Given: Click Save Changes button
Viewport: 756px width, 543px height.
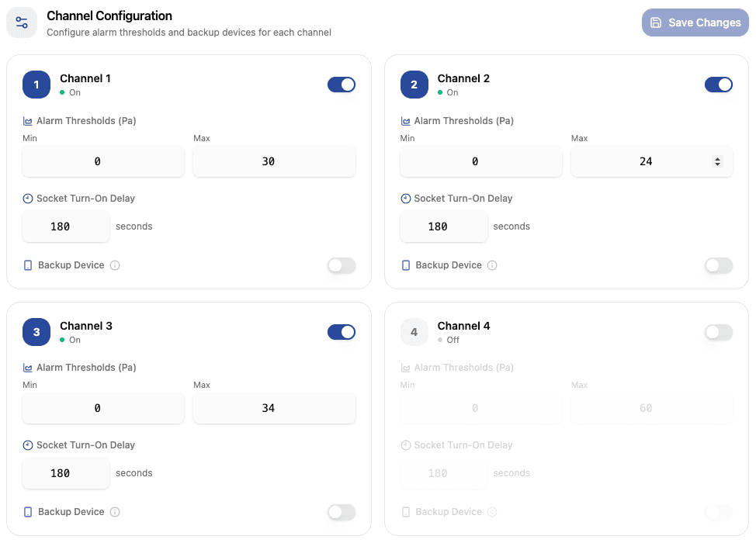Looking at the screenshot, I should (x=695, y=22).
